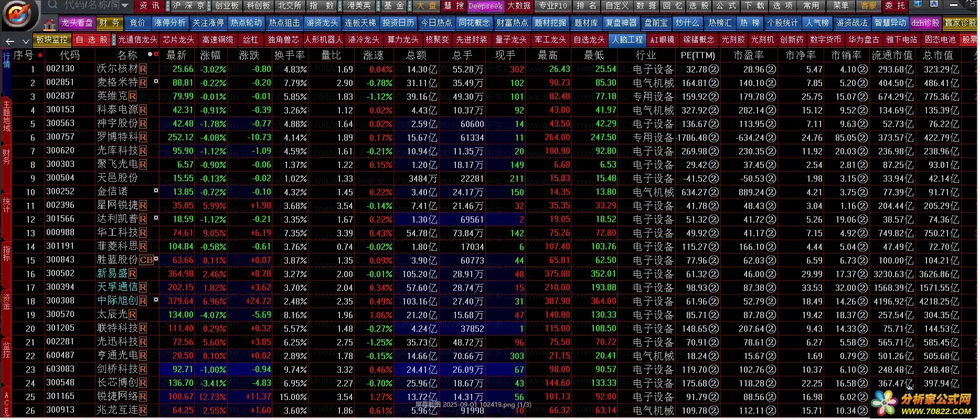Click the R badge next to 中际旭创

143,301
